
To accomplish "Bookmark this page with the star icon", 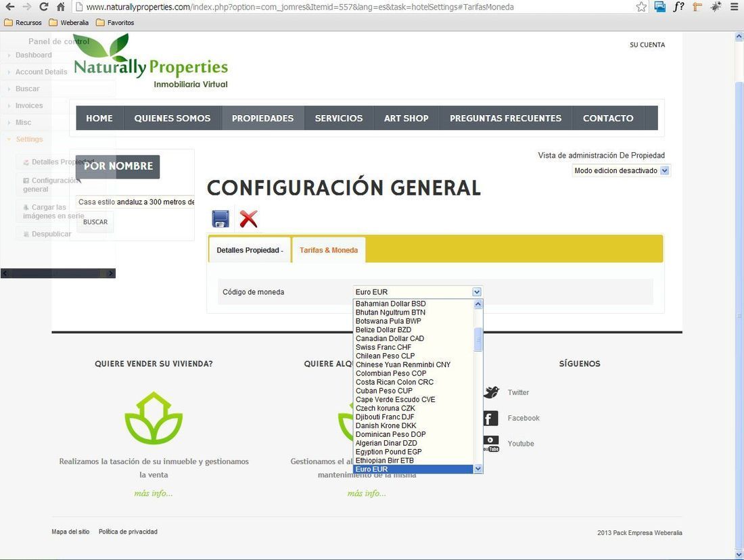I will (641, 7).
